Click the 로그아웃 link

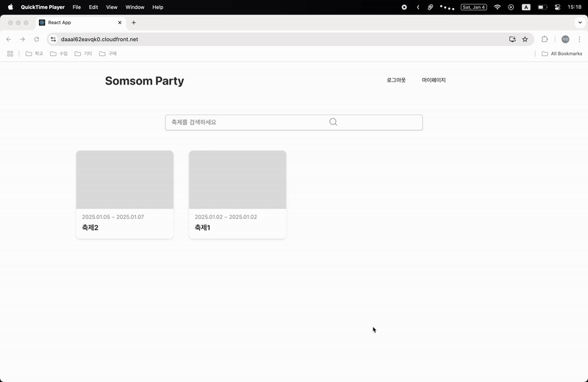pos(396,80)
